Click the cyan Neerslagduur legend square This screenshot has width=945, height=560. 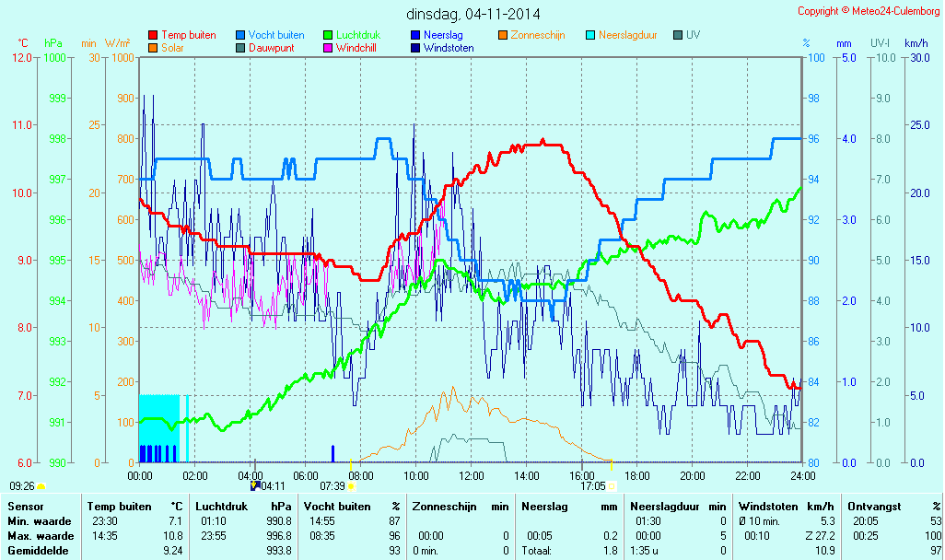coord(590,35)
